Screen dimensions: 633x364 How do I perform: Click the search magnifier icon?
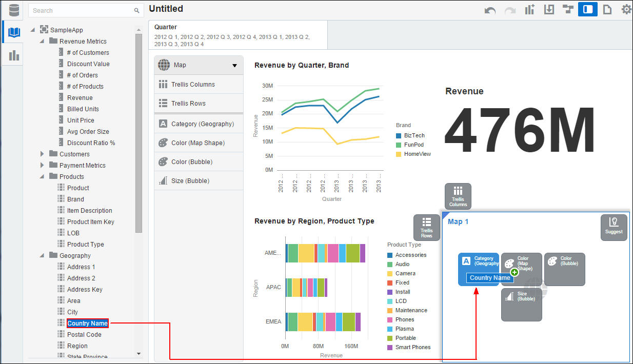[x=136, y=10]
